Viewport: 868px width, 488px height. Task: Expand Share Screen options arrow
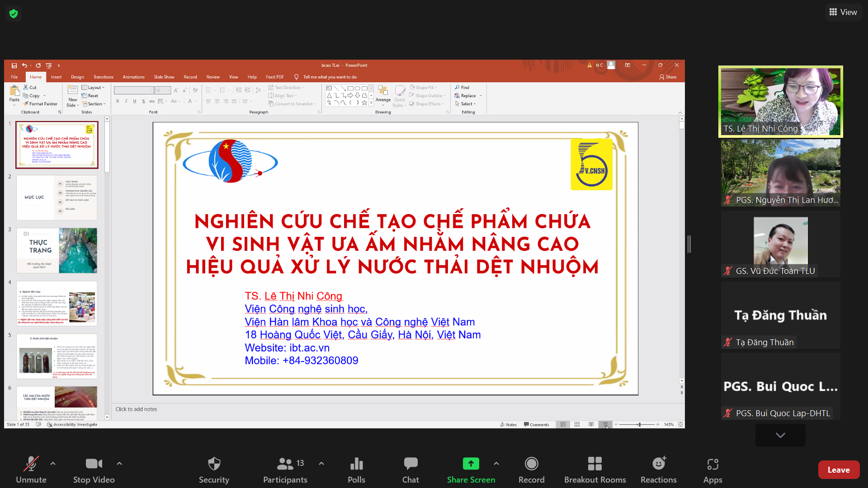click(x=496, y=464)
